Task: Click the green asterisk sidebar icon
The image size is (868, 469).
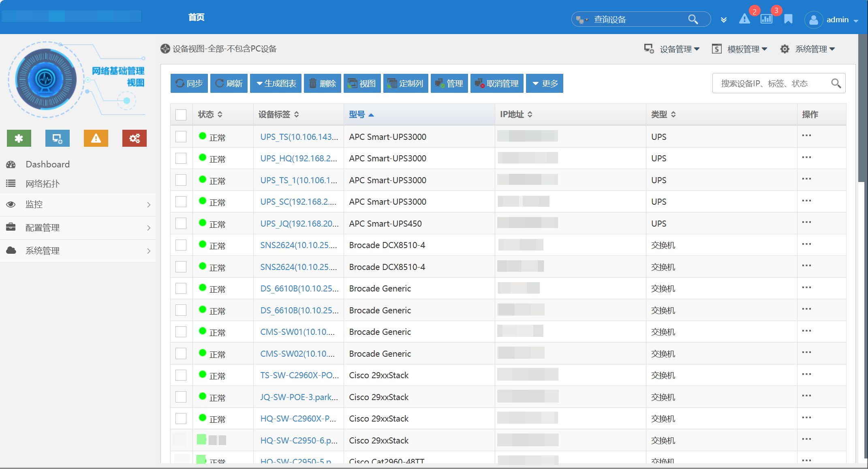Action: point(19,138)
